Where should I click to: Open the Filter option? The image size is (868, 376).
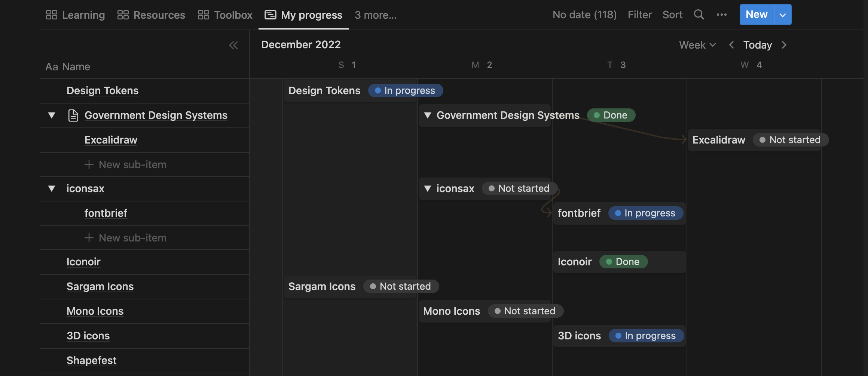(x=640, y=15)
